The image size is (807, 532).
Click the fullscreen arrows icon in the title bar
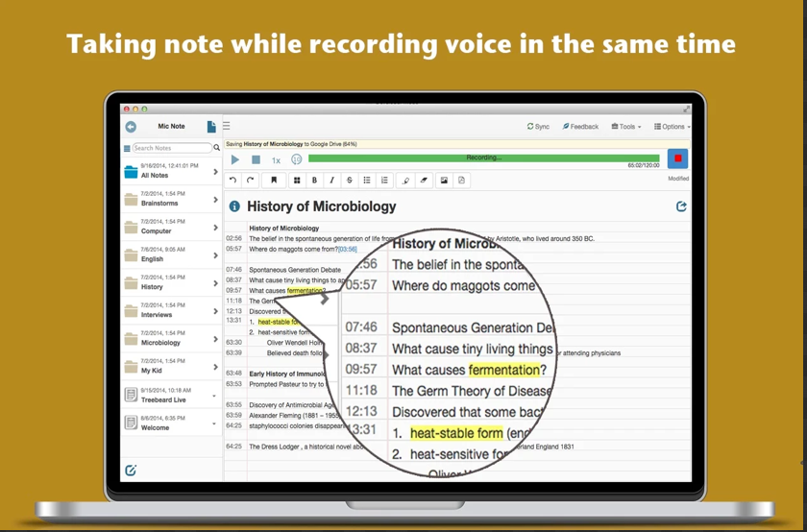tap(686, 109)
